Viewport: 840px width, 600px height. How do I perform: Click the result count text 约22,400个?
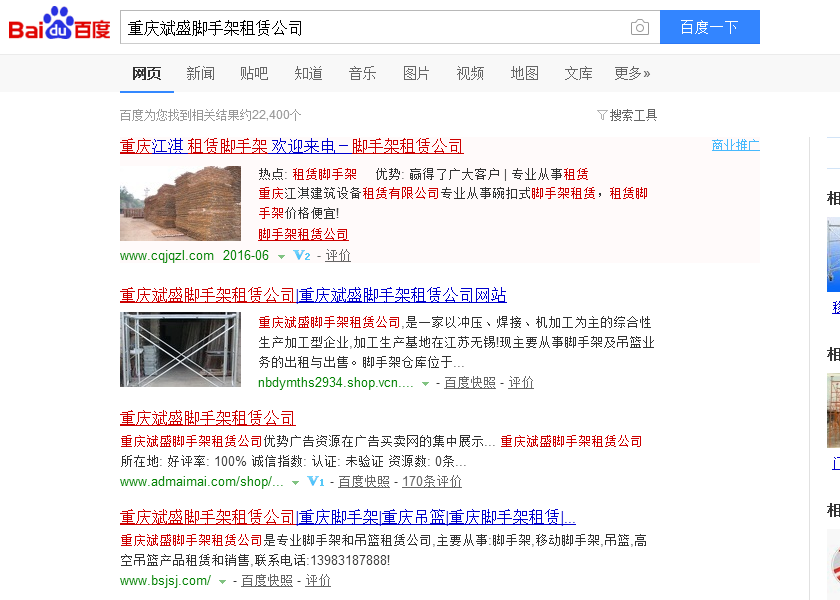pos(269,115)
